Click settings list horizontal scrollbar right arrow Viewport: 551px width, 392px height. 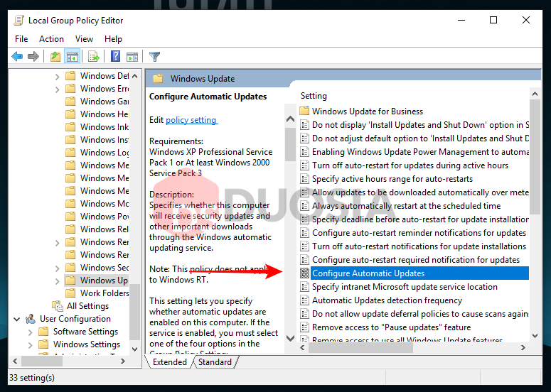click(x=523, y=347)
